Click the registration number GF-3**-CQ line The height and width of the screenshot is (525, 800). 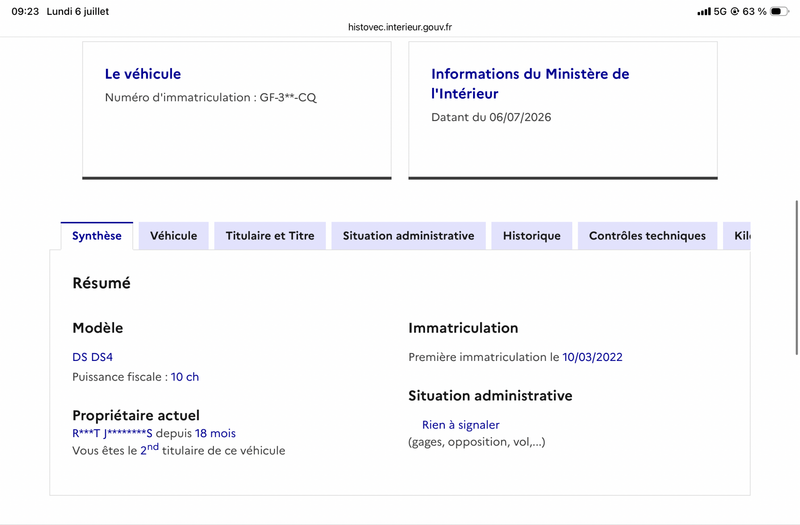pyautogui.click(x=211, y=97)
